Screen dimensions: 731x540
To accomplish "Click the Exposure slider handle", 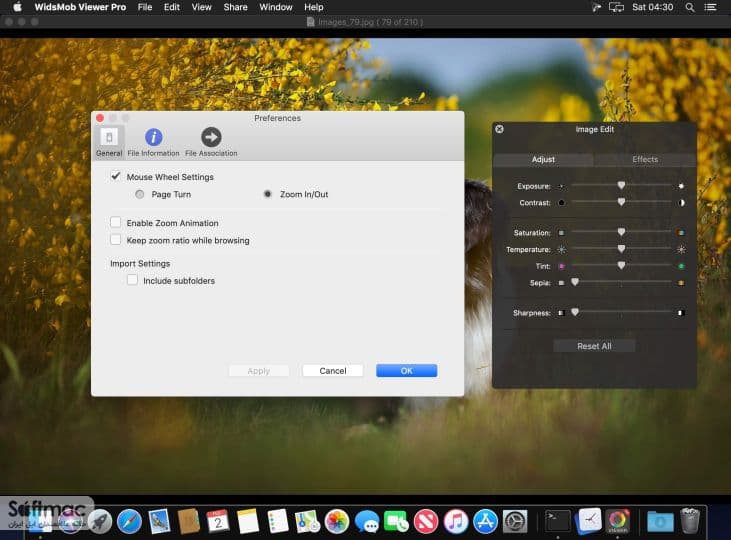I will pos(621,186).
